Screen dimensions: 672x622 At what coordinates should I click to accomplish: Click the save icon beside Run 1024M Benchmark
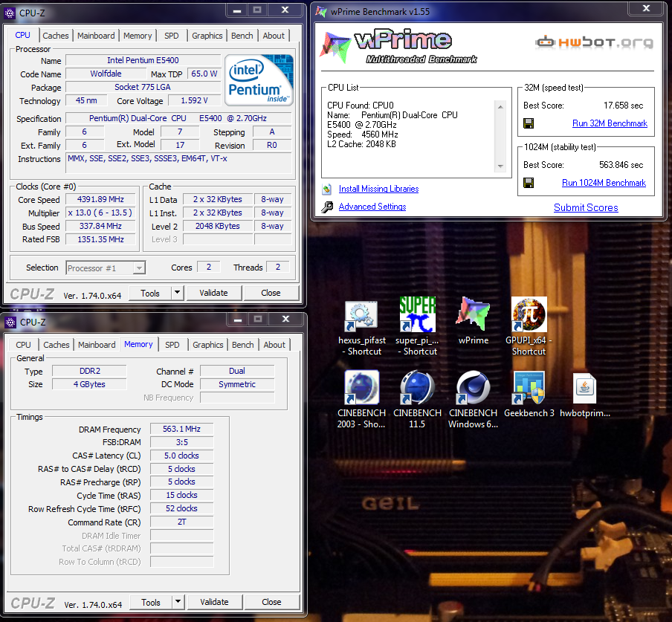(x=529, y=183)
